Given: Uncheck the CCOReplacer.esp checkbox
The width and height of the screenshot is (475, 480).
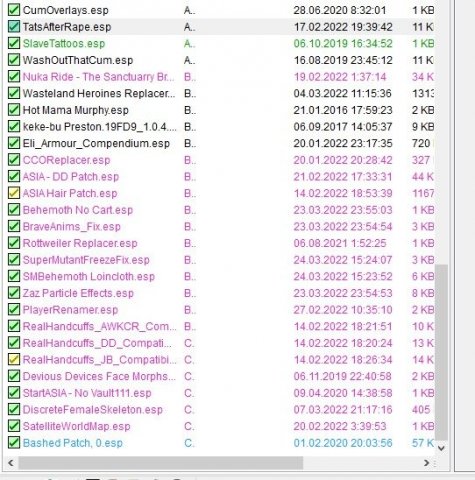Looking at the screenshot, I should click(x=14, y=160).
